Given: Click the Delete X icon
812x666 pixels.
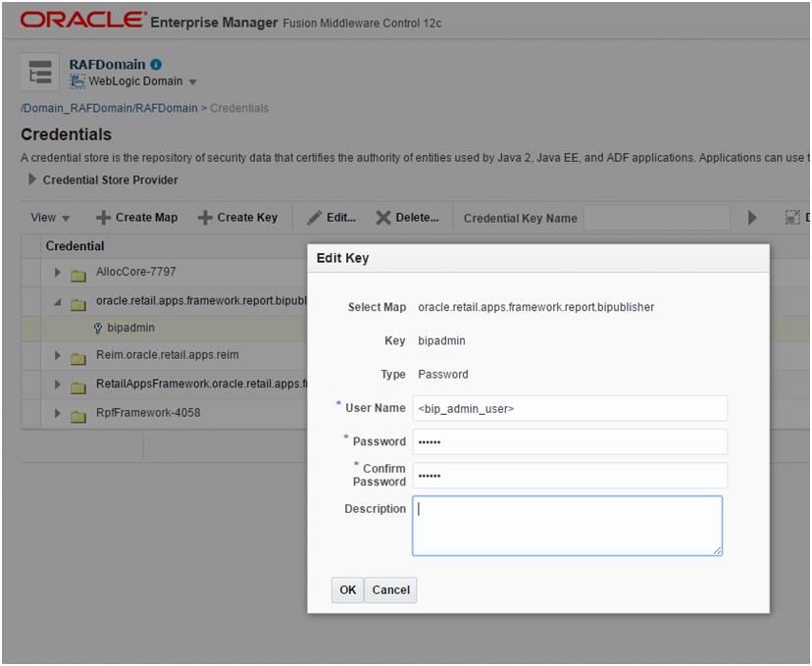Looking at the screenshot, I should coord(383,218).
